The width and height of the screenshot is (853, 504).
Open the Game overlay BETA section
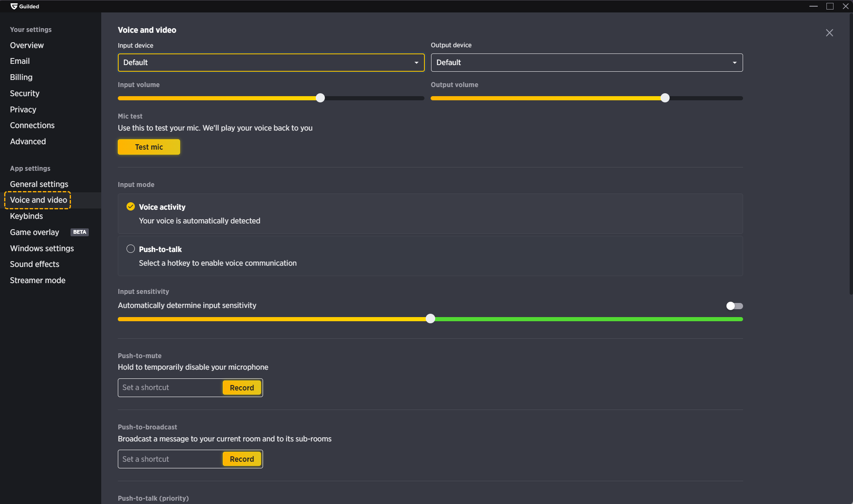34,232
